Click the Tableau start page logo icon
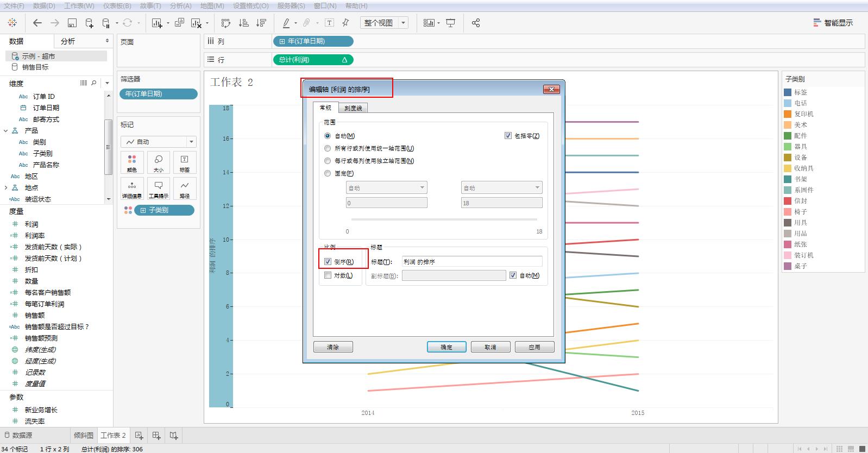Image resolution: width=868 pixels, height=453 pixels. (x=12, y=23)
